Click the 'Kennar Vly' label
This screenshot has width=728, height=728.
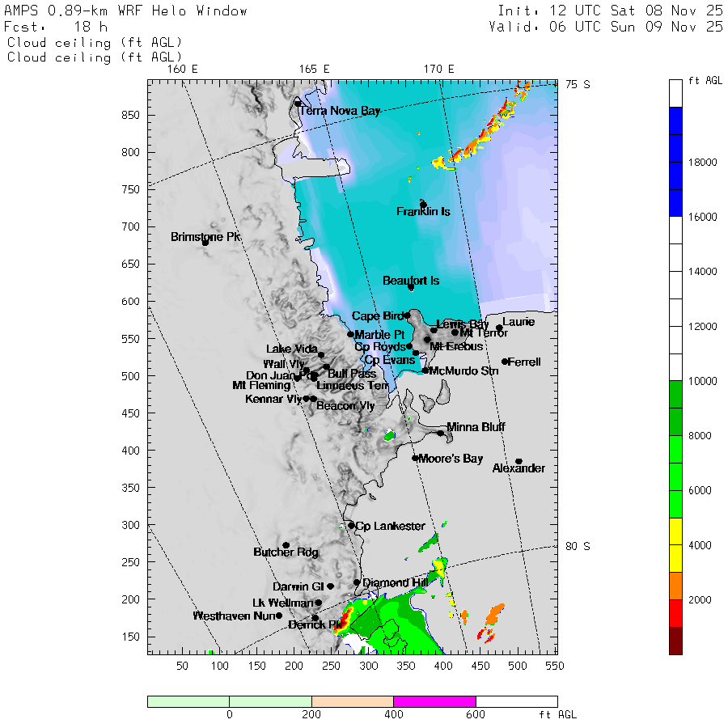point(274,399)
